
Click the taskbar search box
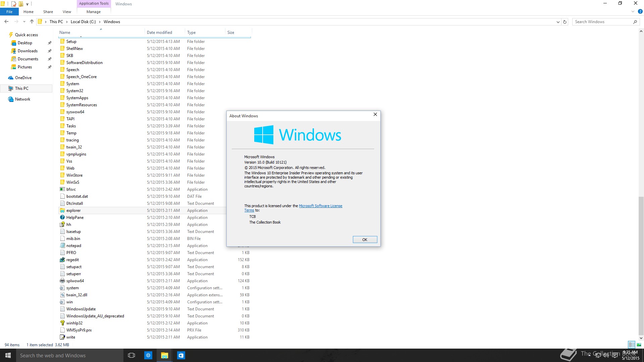tap(70, 355)
